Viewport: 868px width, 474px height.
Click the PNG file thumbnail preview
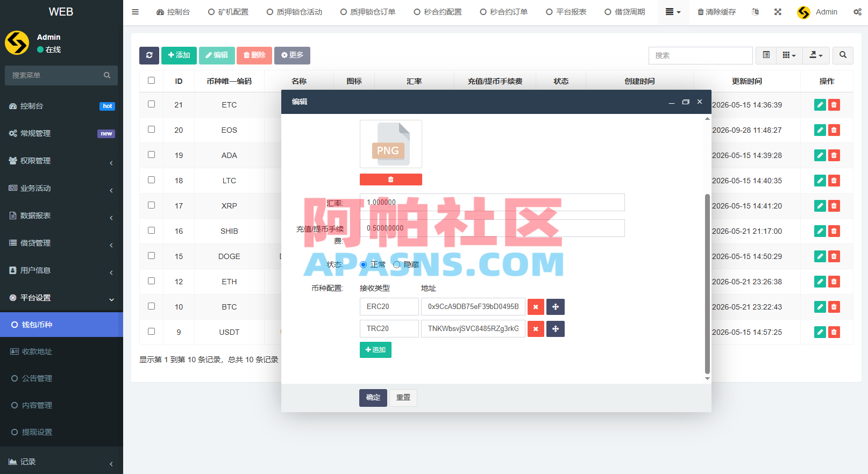[391, 144]
